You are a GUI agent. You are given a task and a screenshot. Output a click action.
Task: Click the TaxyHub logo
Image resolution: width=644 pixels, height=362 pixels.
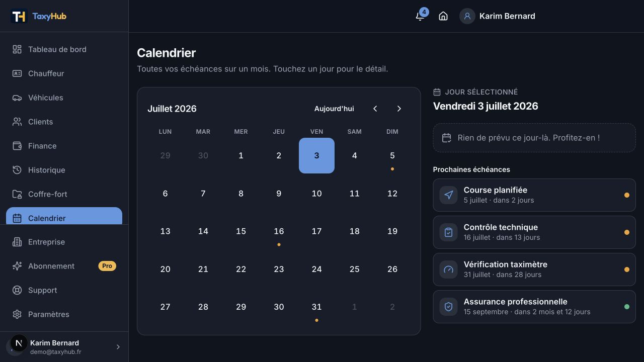[39, 16]
